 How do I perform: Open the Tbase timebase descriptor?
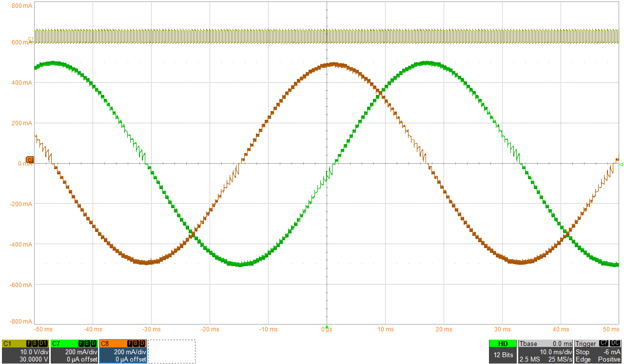pos(546,351)
